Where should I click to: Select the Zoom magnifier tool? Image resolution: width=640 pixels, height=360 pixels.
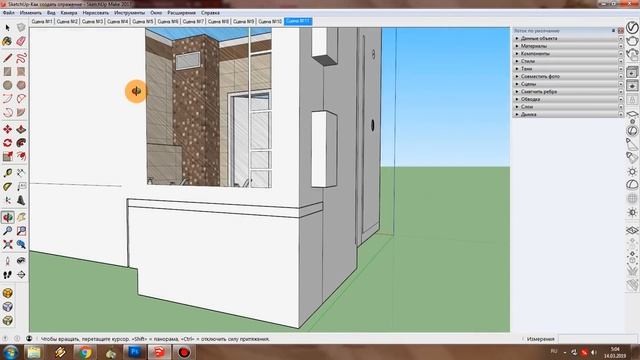tap(7, 231)
